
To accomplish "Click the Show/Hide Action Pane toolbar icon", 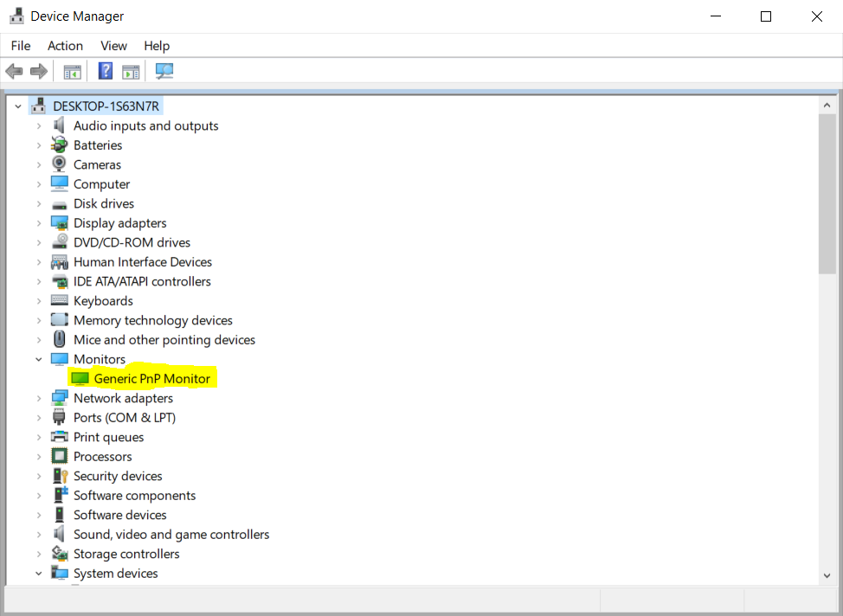I will click(x=131, y=71).
